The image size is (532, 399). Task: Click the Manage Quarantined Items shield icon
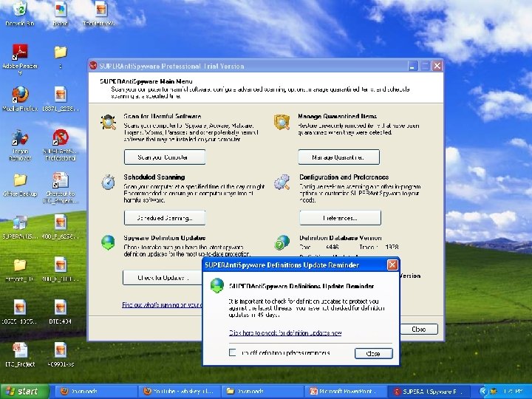click(282, 122)
